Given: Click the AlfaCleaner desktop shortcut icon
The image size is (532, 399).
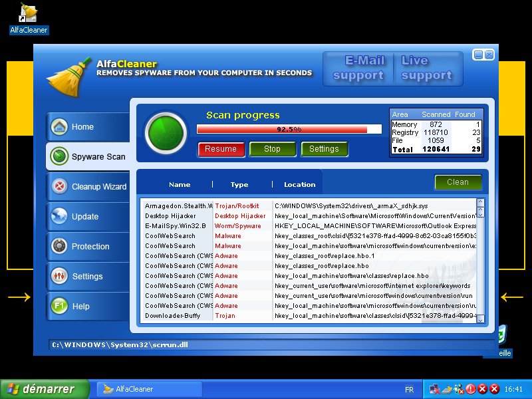Looking at the screenshot, I should point(29,19).
